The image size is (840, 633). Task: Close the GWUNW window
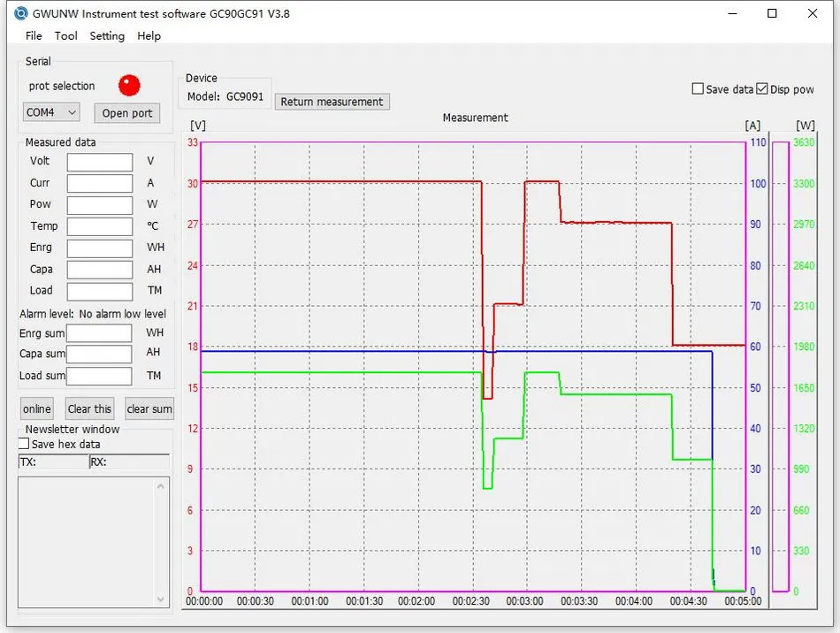[x=812, y=13]
